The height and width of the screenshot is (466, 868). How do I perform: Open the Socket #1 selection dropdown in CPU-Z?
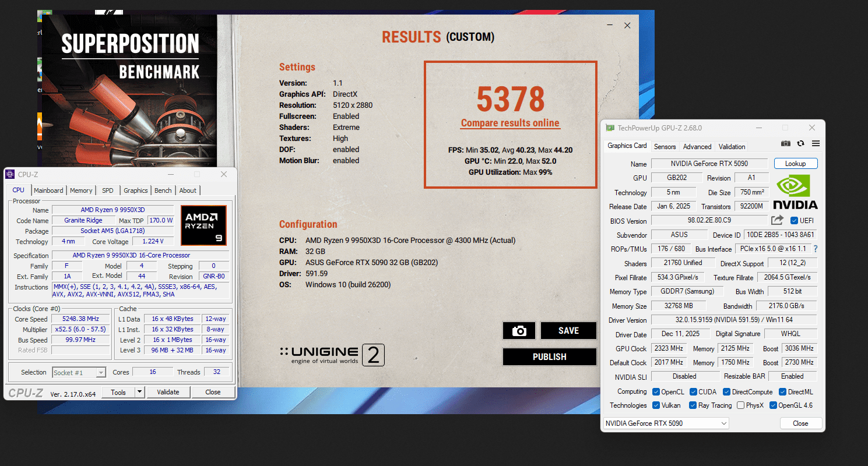click(79, 372)
